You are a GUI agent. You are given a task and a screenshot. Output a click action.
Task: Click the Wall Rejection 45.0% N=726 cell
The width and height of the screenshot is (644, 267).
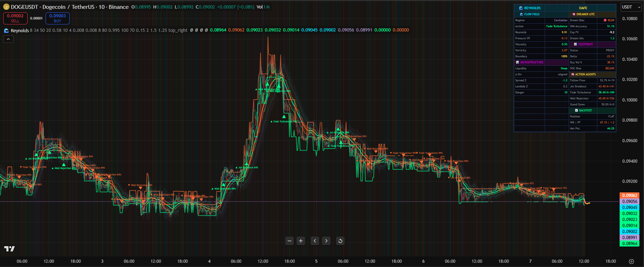(x=607, y=98)
